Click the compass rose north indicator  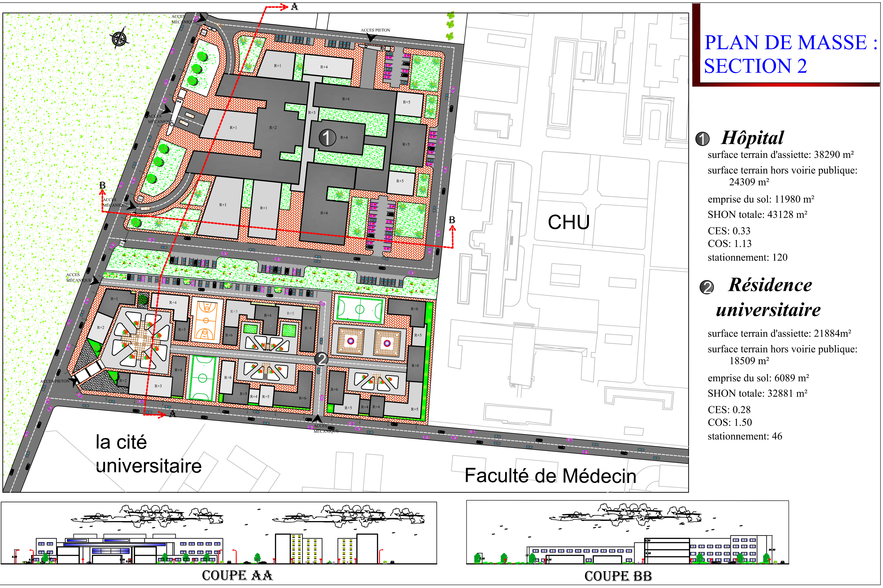click(120, 38)
